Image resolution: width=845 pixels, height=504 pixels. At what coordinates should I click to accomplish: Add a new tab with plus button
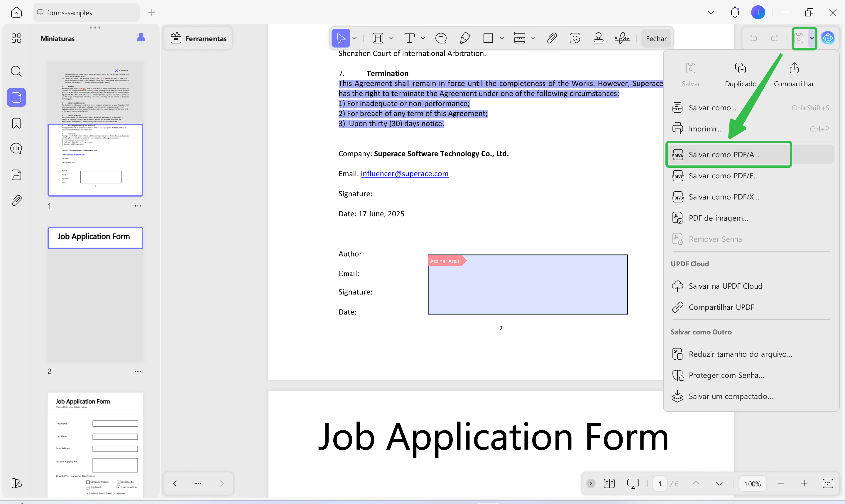pyautogui.click(x=151, y=13)
